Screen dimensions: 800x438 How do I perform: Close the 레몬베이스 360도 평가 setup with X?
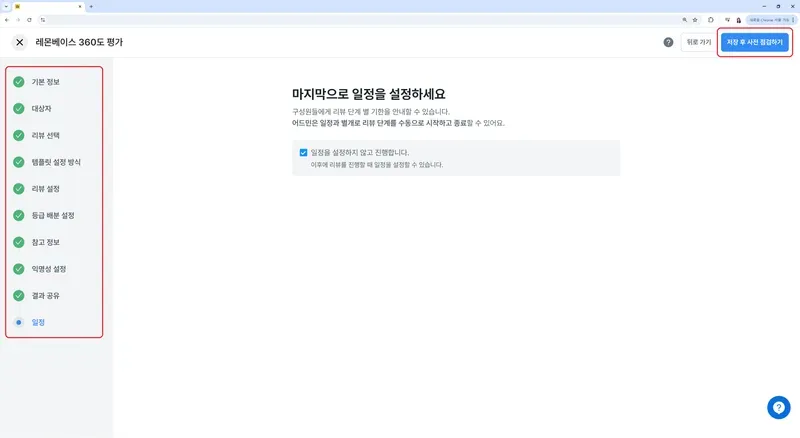[x=19, y=42]
